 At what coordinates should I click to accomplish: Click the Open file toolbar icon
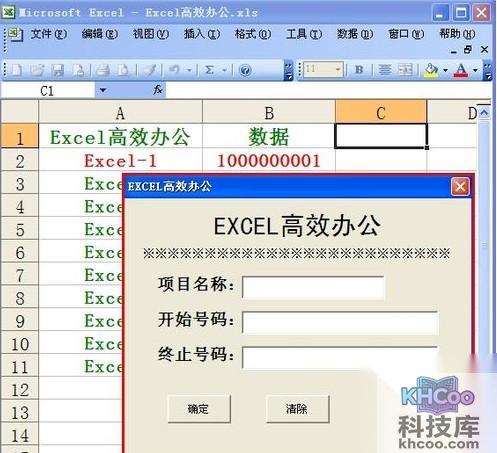point(37,70)
